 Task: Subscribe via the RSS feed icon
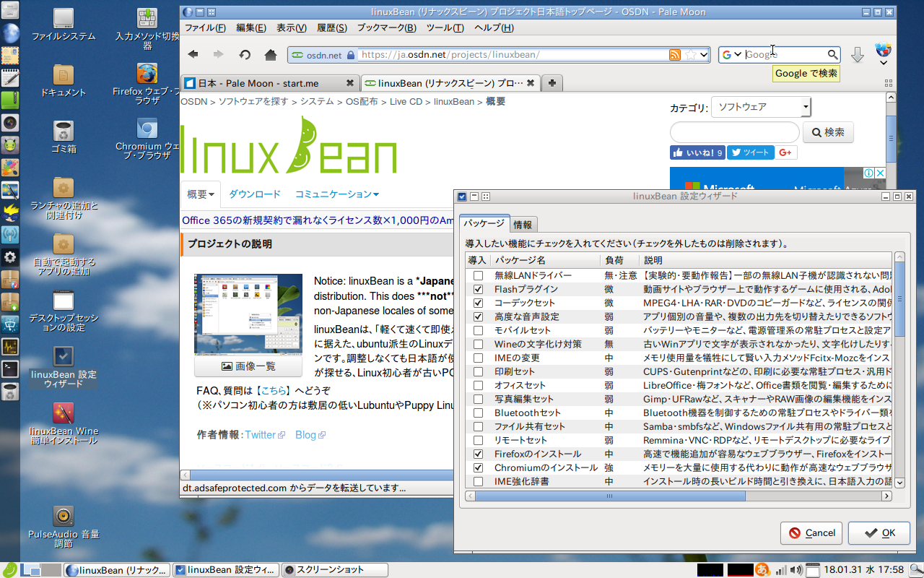[x=674, y=54]
